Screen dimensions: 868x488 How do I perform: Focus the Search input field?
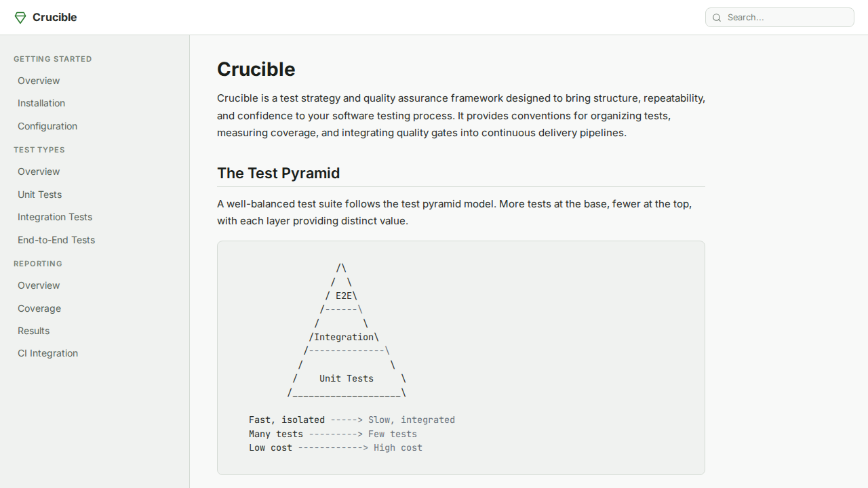[x=787, y=18]
